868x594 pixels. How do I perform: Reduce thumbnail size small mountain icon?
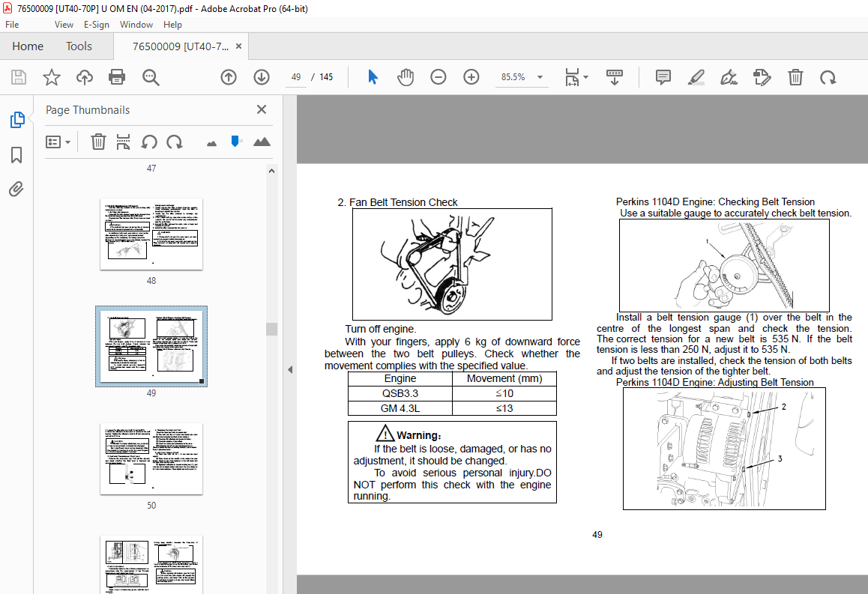pyautogui.click(x=211, y=144)
